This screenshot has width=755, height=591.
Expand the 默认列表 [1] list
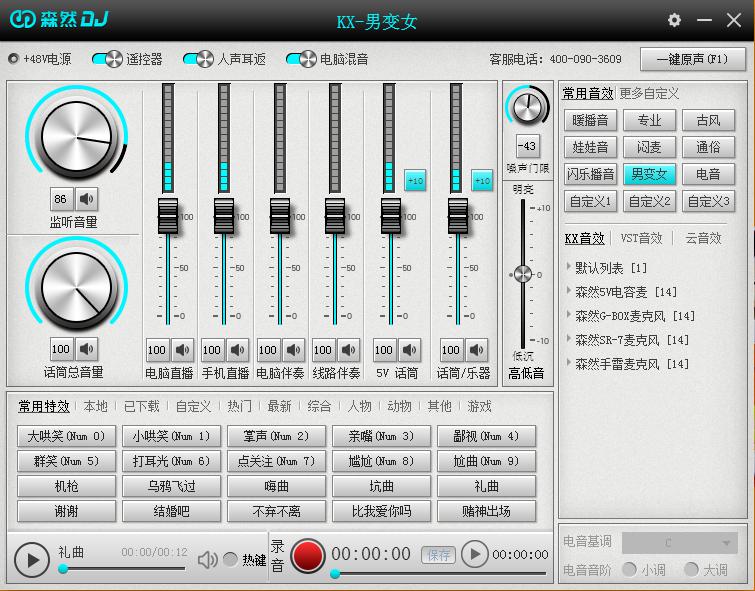click(x=569, y=266)
